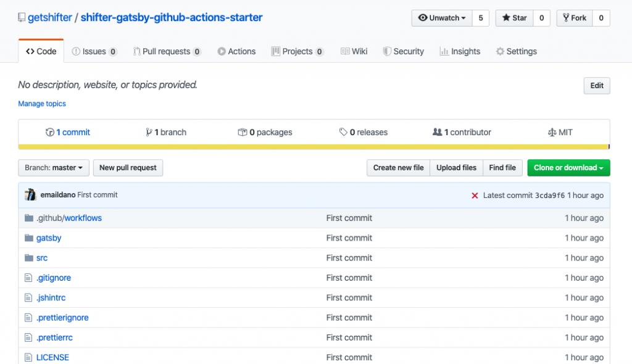The height and width of the screenshot is (364, 632).
Task: Open the repository Settings tab
Action: [x=517, y=52]
